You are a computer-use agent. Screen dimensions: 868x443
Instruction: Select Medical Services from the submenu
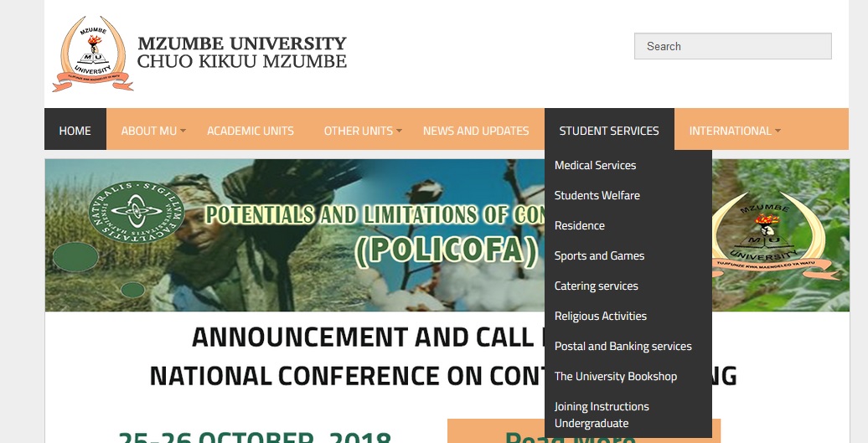(595, 166)
